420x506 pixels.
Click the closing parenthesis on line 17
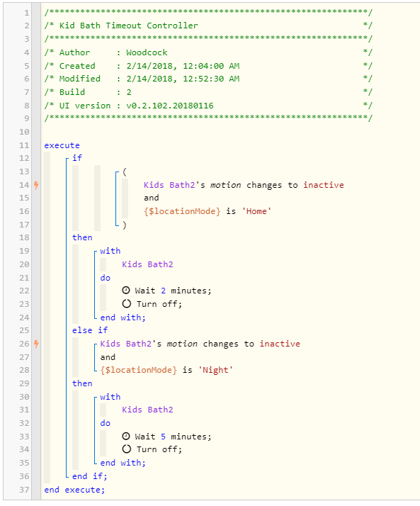pyautogui.click(x=125, y=225)
